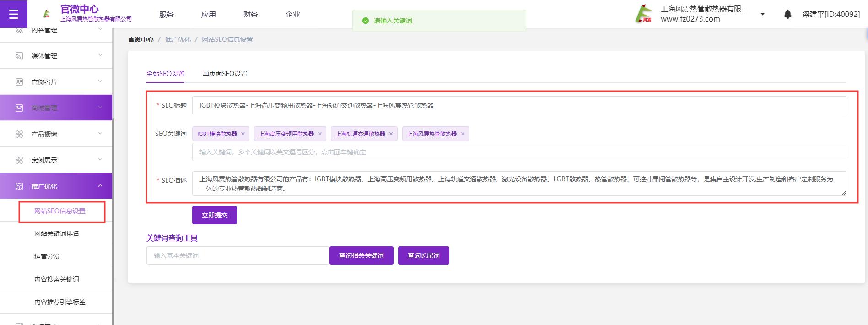Click the 产品橱窗 sidebar icon
This screenshot has width=868, height=325.
pos(19,134)
